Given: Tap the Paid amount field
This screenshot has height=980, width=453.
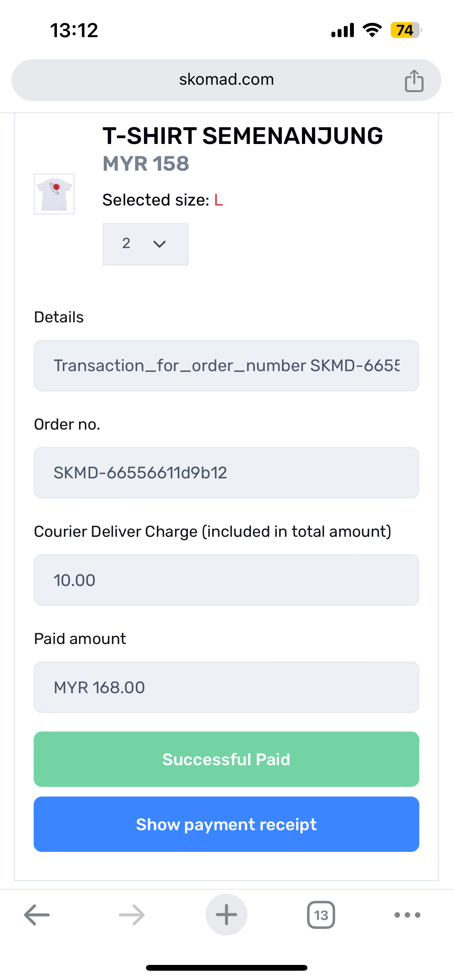Looking at the screenshot, I should pyautogui.click(x=226, y=687).
